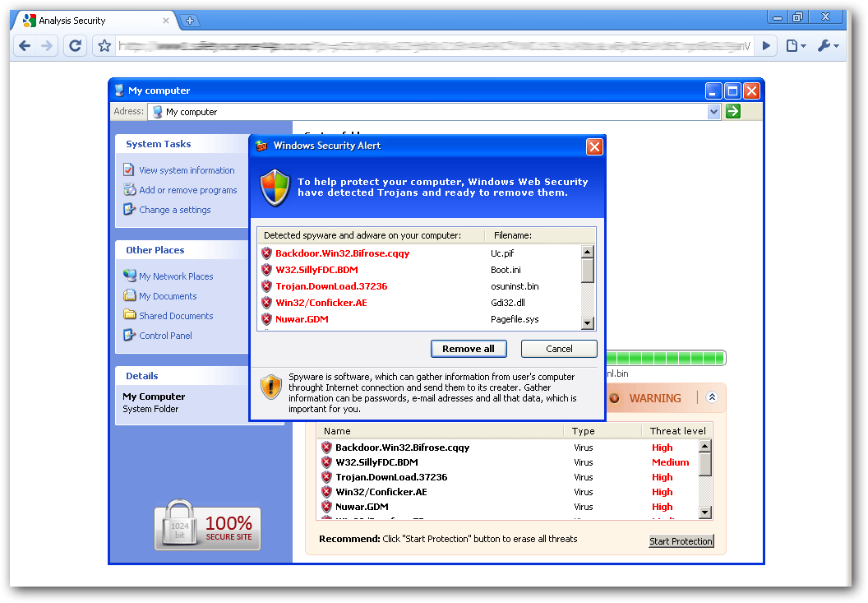Image resolution: width=868 pixels, height=603 pixels.
Task: Click the alert list scroll up arrow
Action: 588,252
